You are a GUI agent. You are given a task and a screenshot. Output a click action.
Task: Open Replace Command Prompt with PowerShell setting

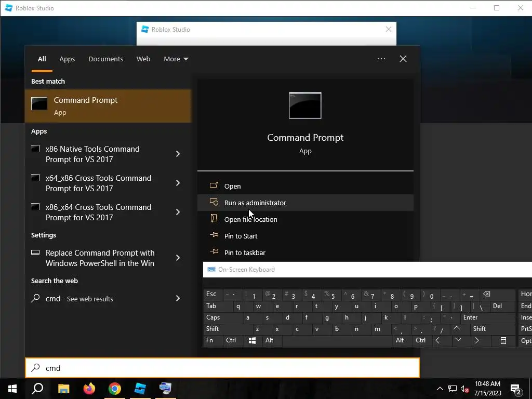98,258
